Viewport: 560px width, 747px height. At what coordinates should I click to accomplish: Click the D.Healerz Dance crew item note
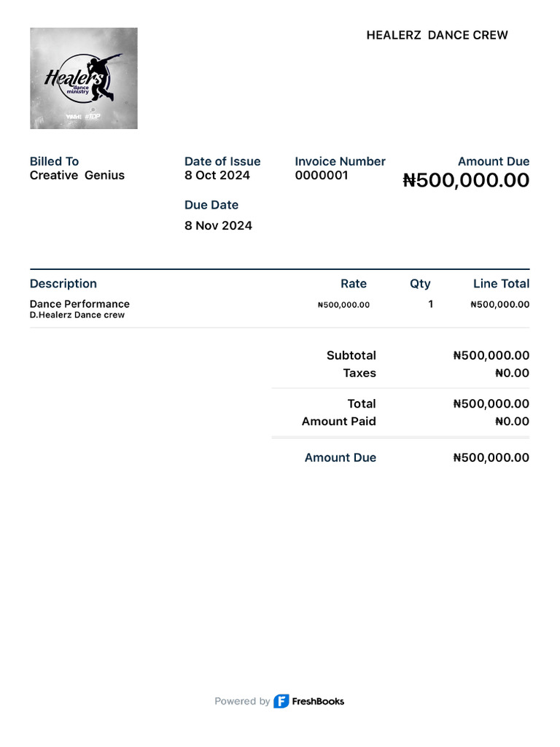[x=77, y=315]
